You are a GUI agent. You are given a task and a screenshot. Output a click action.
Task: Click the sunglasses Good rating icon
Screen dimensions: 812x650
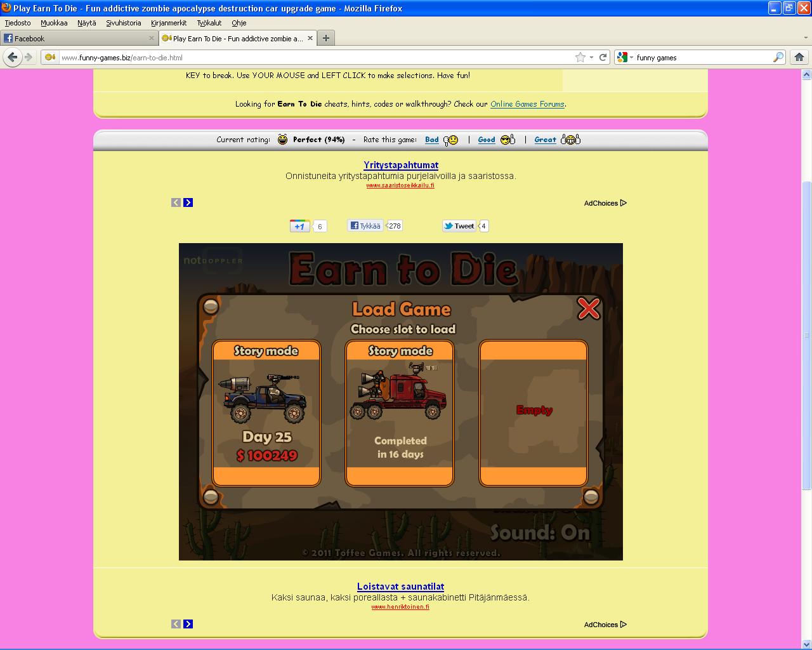tap(507, 140)
